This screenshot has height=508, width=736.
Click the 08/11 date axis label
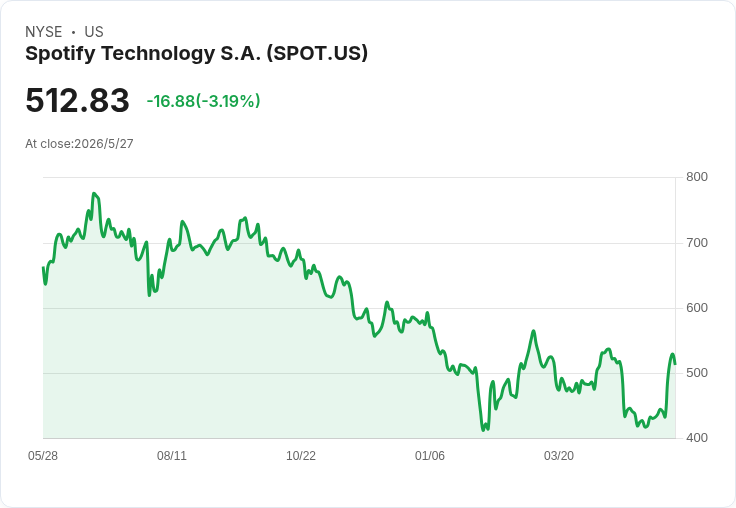point(172,455)
